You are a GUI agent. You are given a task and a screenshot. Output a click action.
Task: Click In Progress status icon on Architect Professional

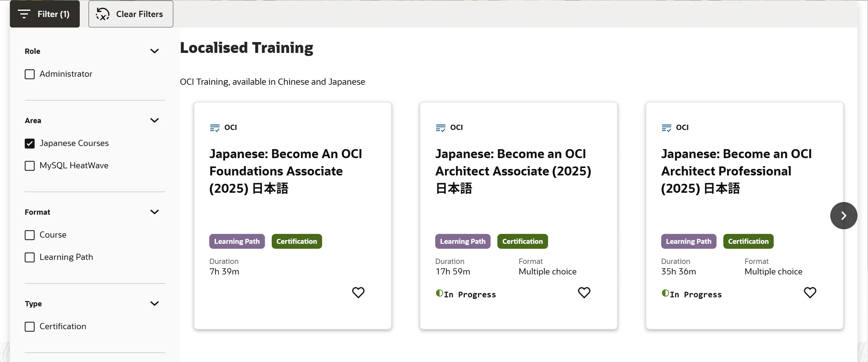click(x=665, y=293)
